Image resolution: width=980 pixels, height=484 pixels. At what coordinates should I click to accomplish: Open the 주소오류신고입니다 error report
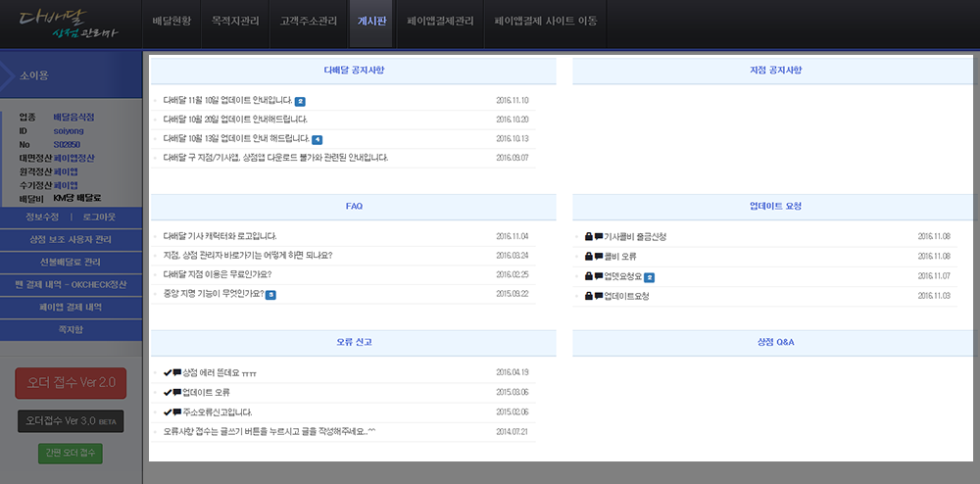point(218,412)
